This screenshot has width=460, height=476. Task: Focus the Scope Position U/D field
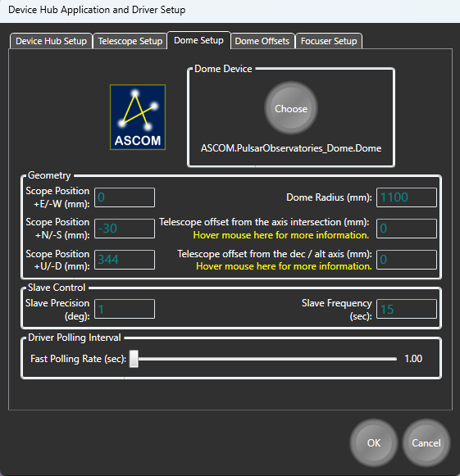[x=125, y=260]
